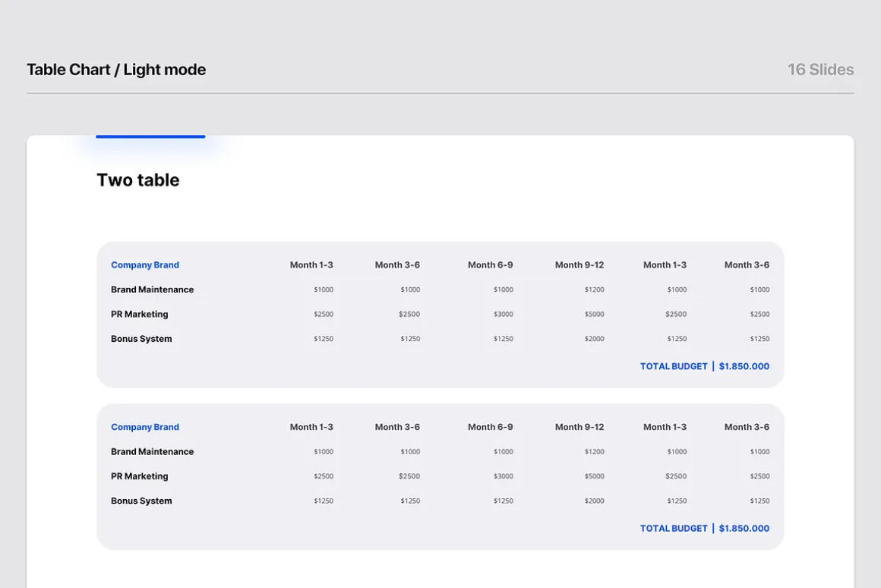Image resolution: width=881 pixels, height=588 pixels.
Task: Click "$1.850.000" amount in the first table
Action: (x=744, y=366)
